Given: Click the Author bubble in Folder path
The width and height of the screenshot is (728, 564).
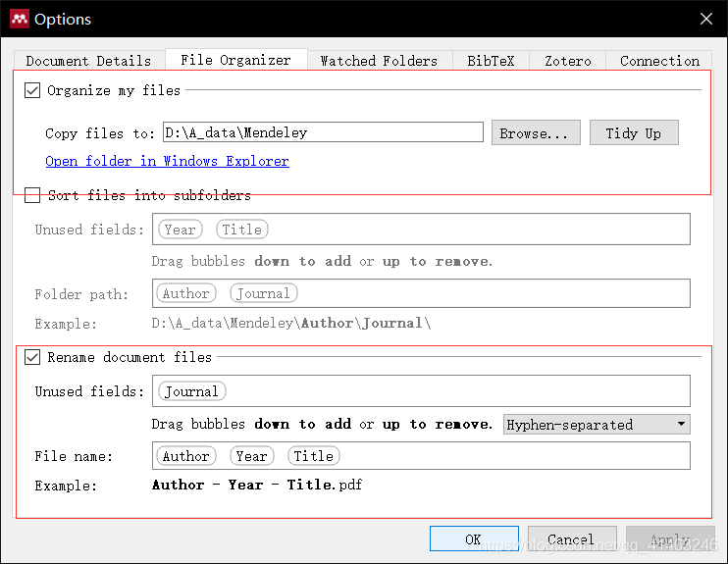Looking at the screenshot, I should pos(186,293).
